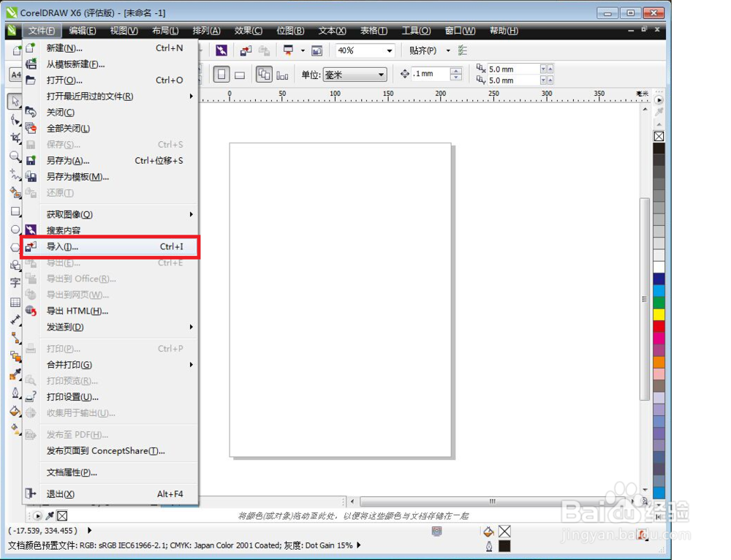Select the Pick tool

pos(15,102)
